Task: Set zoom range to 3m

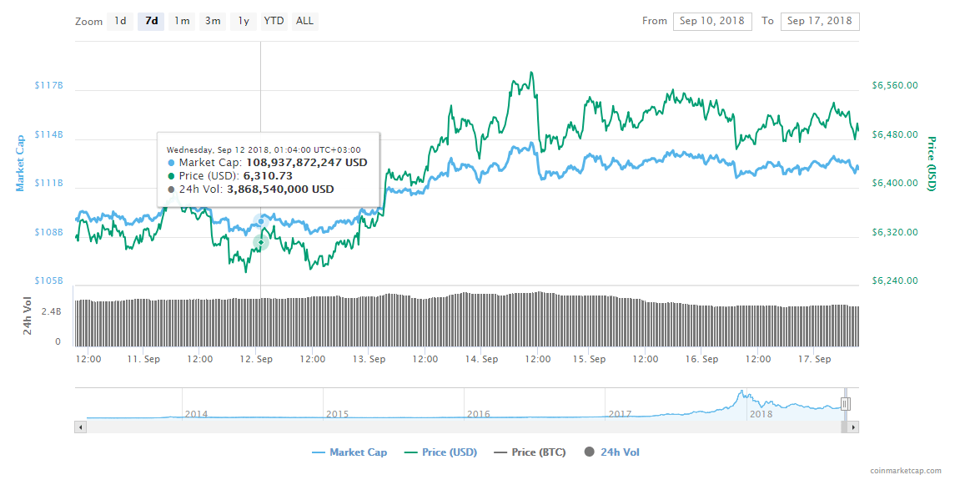Action: point(213,21)
